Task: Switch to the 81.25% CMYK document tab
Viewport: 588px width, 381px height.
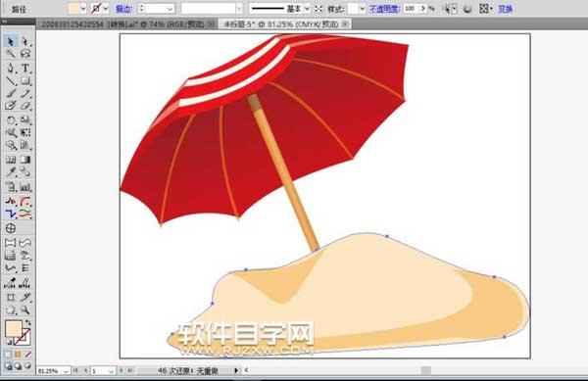Action: point(281,24)
